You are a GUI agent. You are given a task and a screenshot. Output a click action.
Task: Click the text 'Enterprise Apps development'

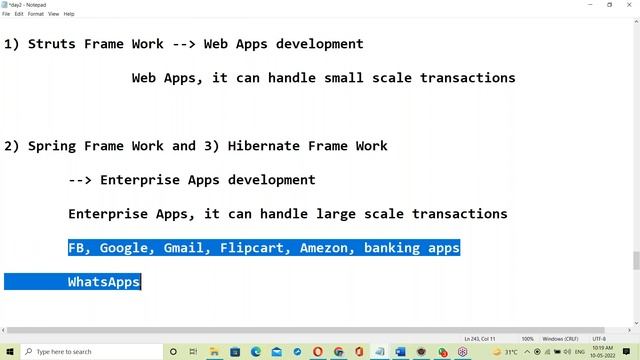[x=207, y=180]
